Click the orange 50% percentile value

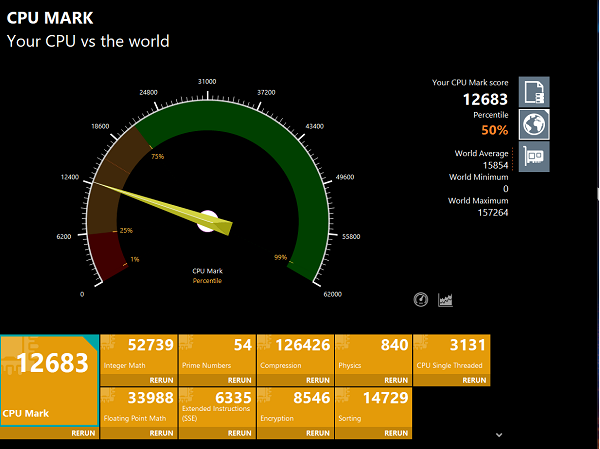(x=495, y=130)
